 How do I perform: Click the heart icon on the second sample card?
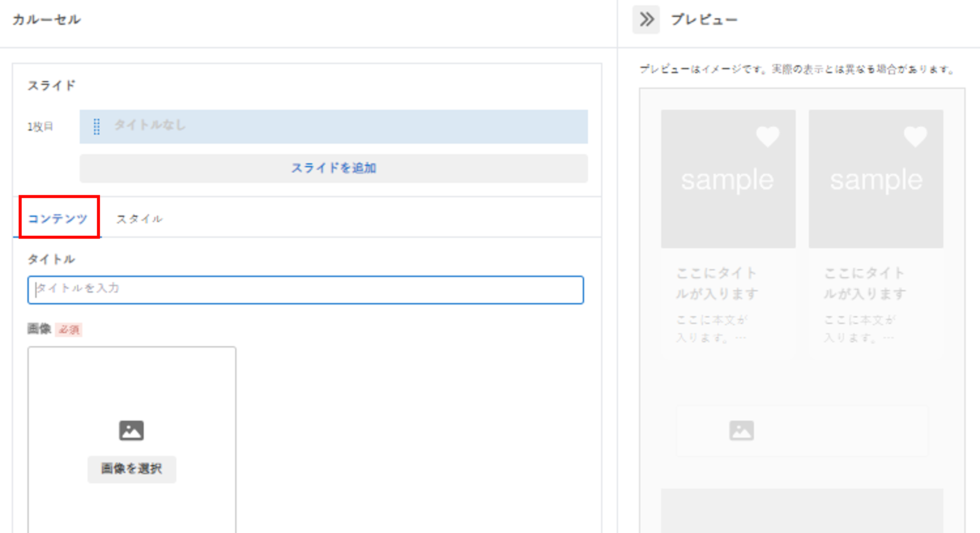click(915, 136)
